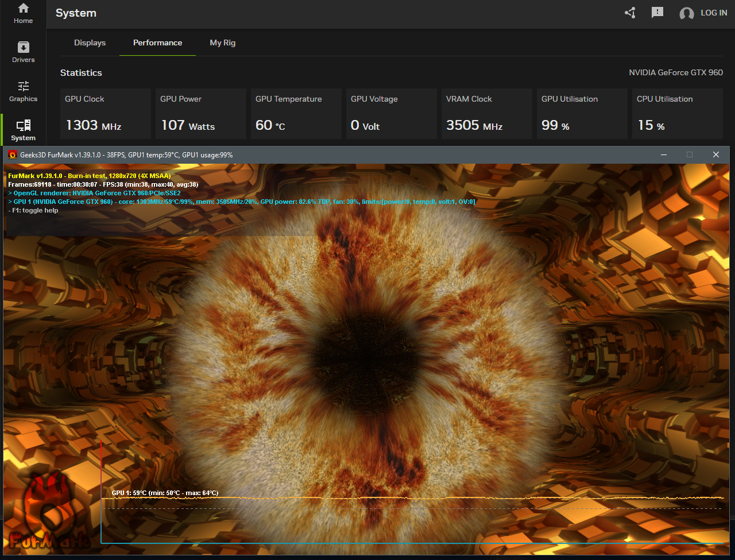The height and width of the screenshot is (560, 735).
Task: Switch to the My Rig tab
Action: coord(223,43)
